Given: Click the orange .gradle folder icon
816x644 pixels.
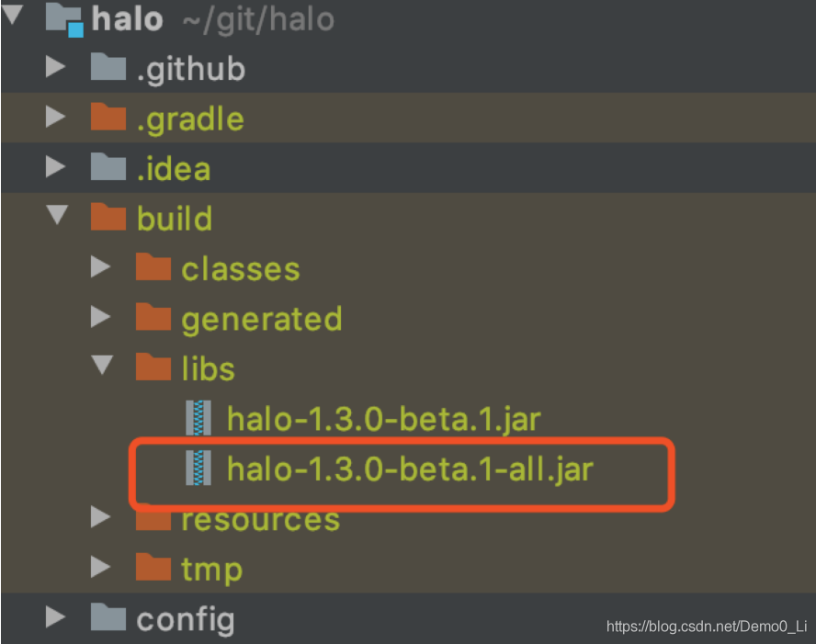Looking at the screenshot, I should pyautogui.click(x=108, y=117).
